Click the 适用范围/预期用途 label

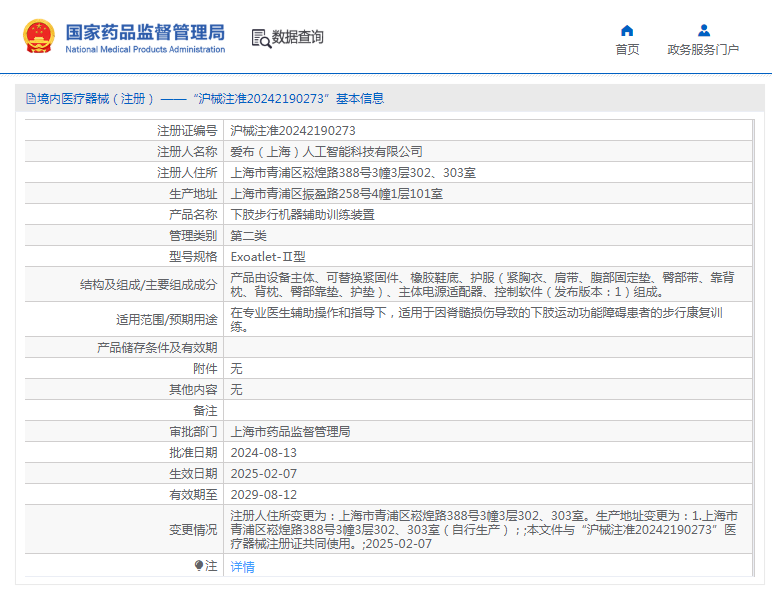(166, 320)
